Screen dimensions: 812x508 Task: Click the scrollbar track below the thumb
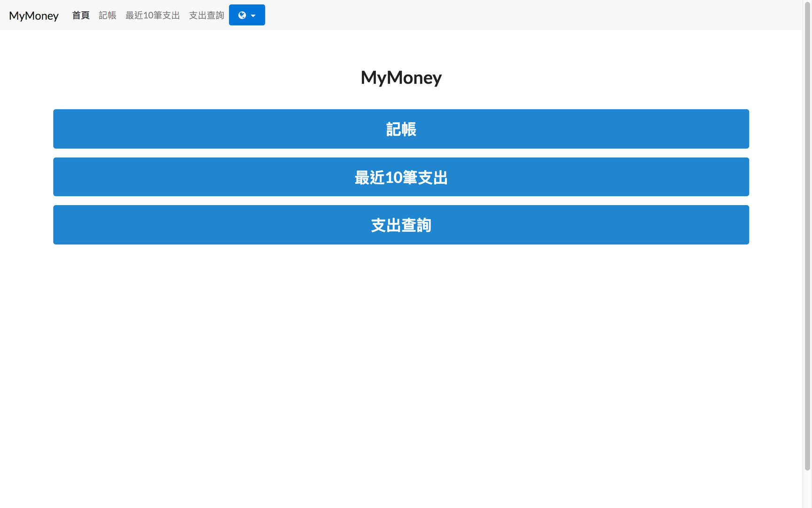pyautogui.click(x=807, y=489)
